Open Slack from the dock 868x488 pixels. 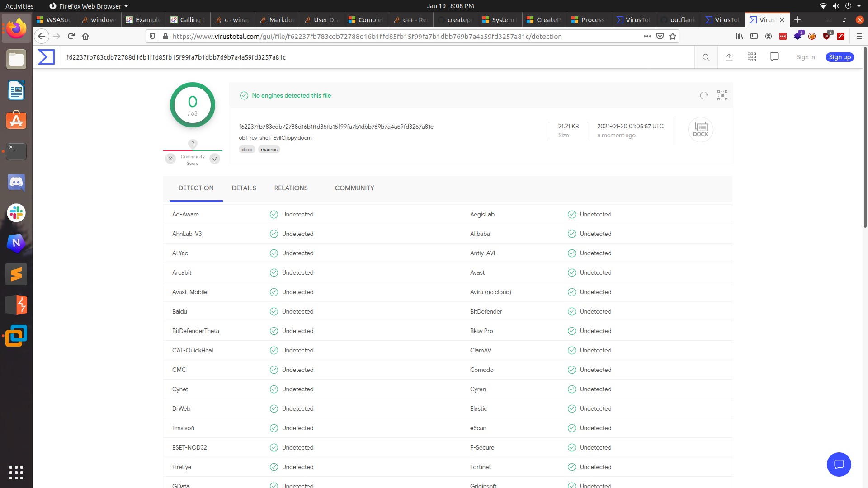coord(16,213)
